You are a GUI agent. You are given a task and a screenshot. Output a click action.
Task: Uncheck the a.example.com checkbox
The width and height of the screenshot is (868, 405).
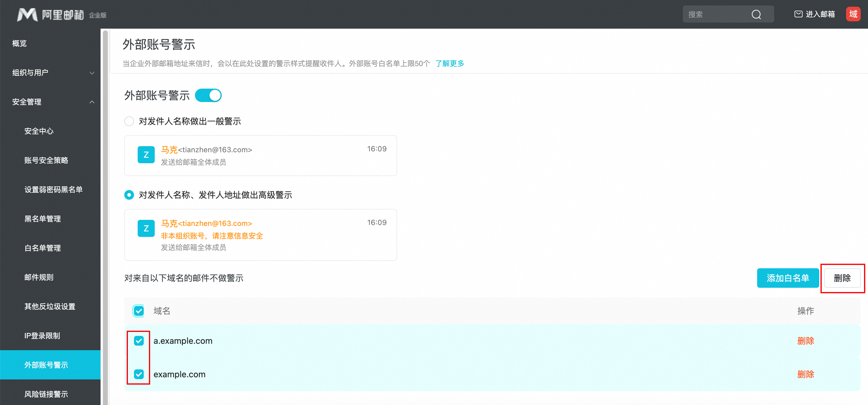coord(139,341)
